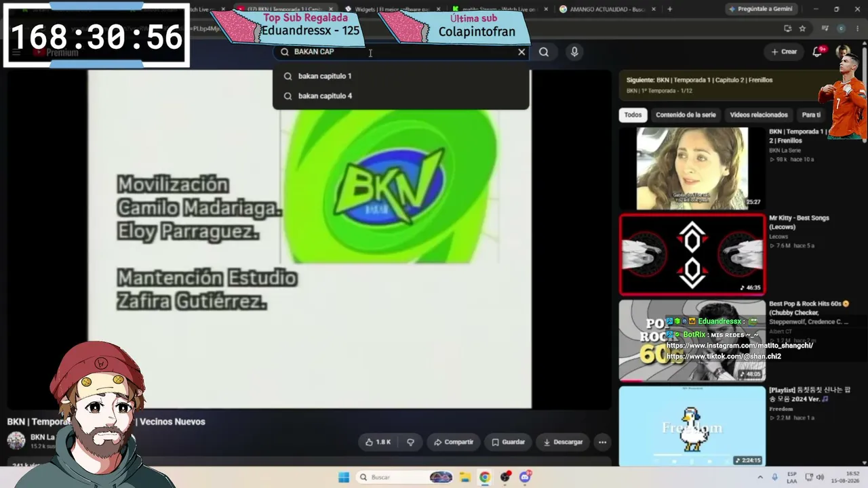
Task: Open File Explorer from taskbar
Action: coord(465,477)
